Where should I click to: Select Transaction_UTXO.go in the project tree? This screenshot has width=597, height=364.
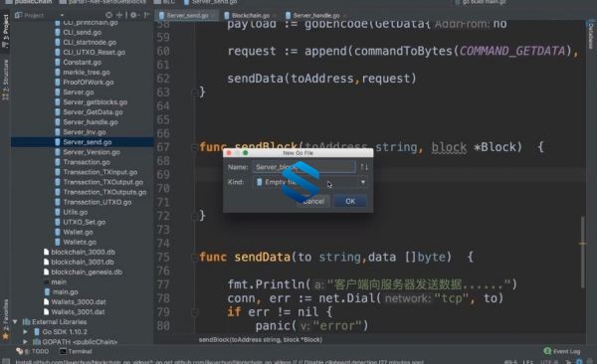coord(98,202)
